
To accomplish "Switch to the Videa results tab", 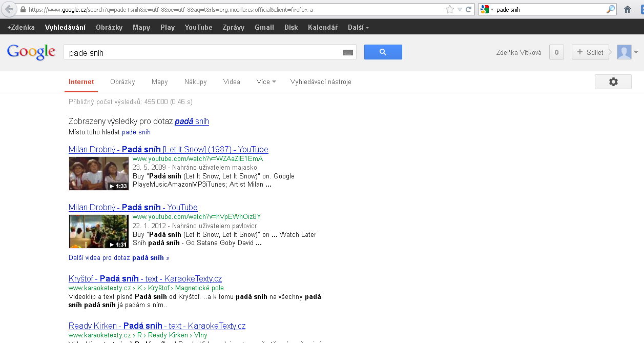I will [x=232, y=82].
